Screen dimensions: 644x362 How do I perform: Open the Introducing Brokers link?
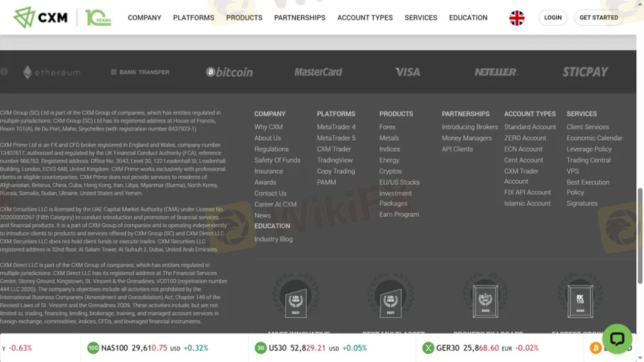coord(470,127)
